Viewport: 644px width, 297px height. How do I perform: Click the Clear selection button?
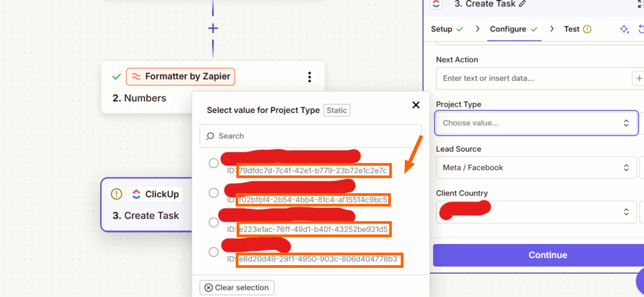click(237, 287)
